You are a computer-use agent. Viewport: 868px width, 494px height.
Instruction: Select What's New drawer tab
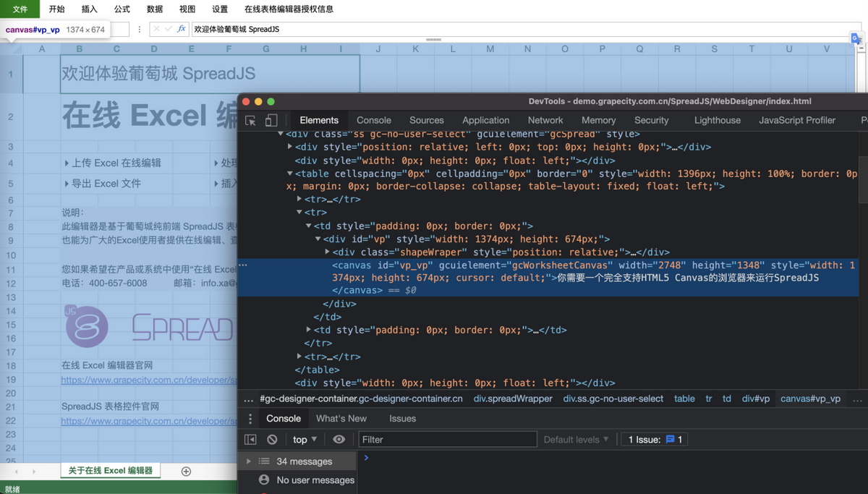[x=341, y=418]
